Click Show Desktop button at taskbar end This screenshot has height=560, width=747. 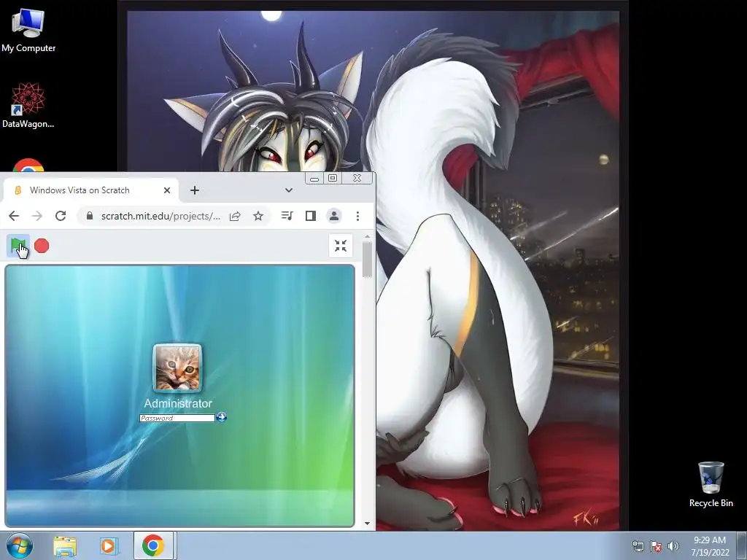click(x=742, y=545)
